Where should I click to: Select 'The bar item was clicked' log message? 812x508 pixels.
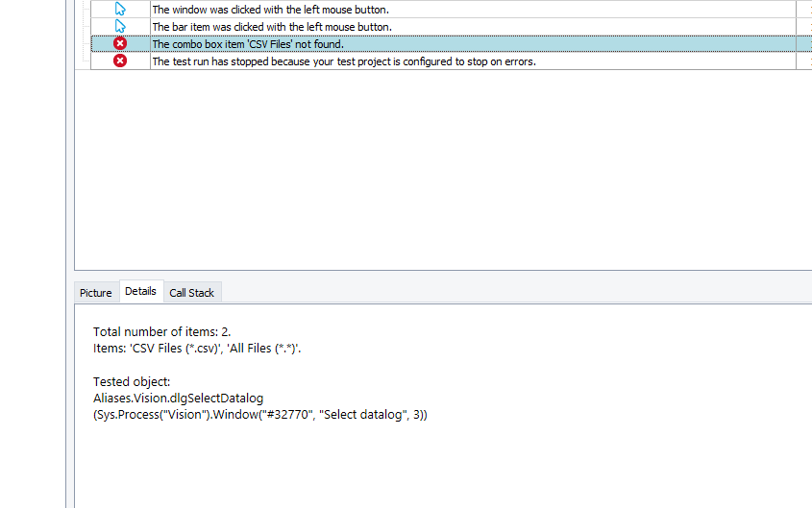tap(271, 26)
